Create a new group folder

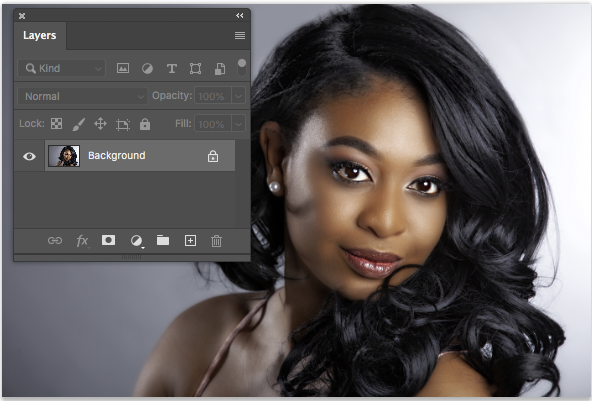click(x=163, y=240)
